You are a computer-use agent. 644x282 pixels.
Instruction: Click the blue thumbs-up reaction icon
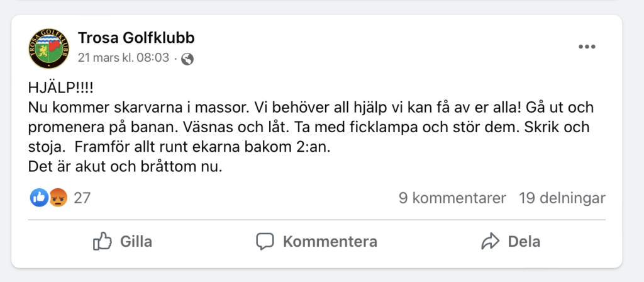tap(39, 198)
